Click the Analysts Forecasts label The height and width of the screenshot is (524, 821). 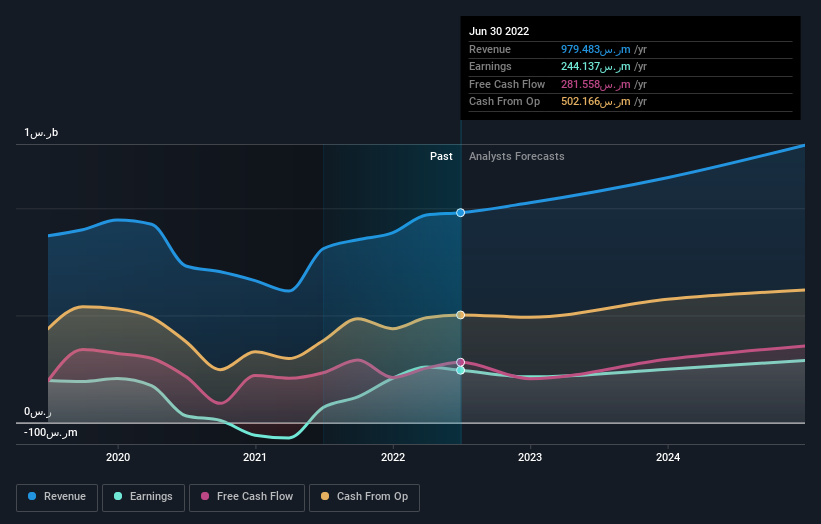(516, 156)
